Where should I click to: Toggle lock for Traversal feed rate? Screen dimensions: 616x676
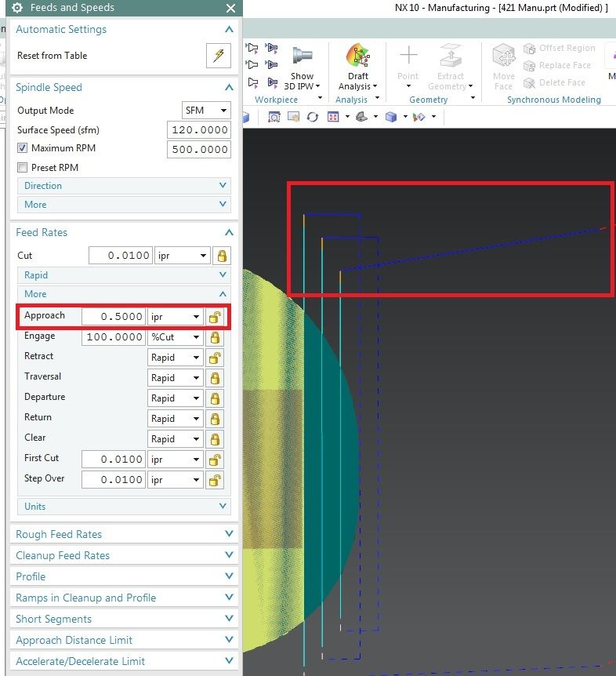coord(215,378)
